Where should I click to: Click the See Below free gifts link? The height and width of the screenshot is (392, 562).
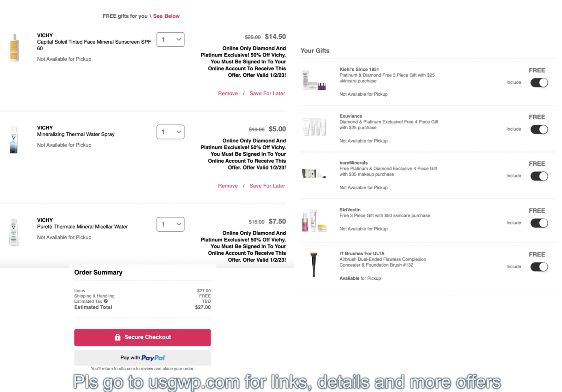166,16
